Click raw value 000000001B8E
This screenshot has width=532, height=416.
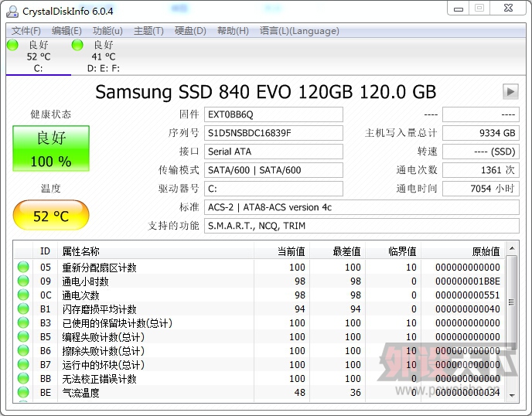pyautogui.click(x=468, y=281)
